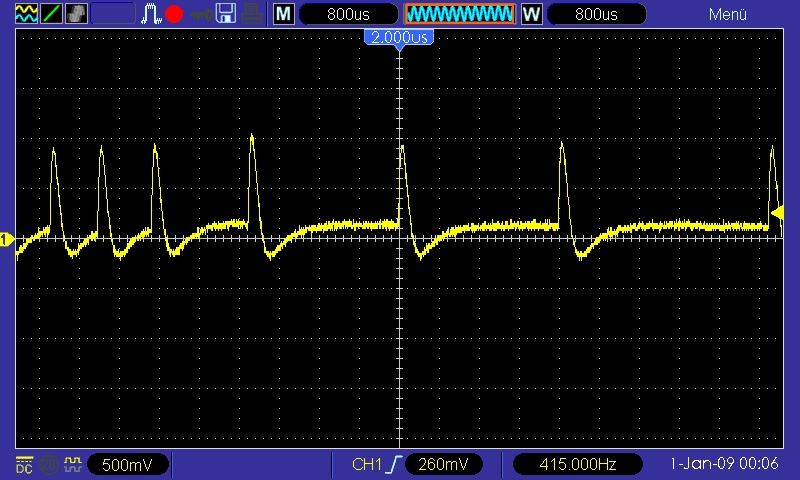
Task: Click the floppy disk save icon
Action: tap(226, 14)
